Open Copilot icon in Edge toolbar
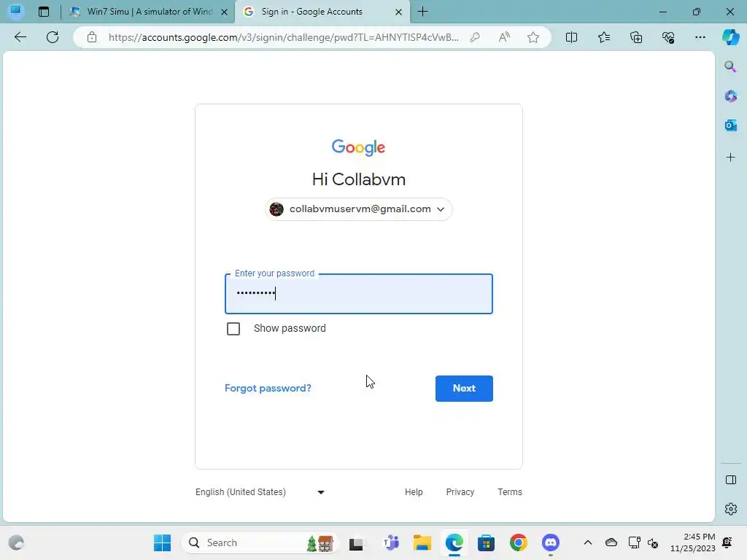The width and height of the screenshot is (747, 560). pos(730,37)
